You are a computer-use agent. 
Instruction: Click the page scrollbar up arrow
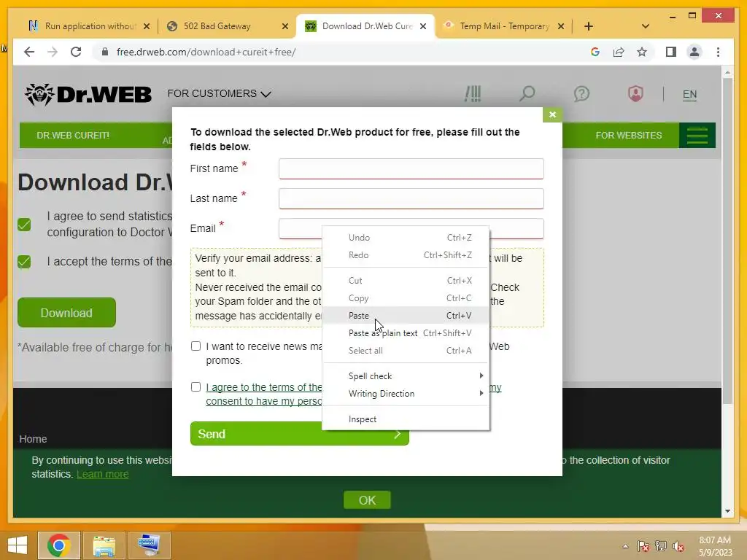[x=727, y=73]
